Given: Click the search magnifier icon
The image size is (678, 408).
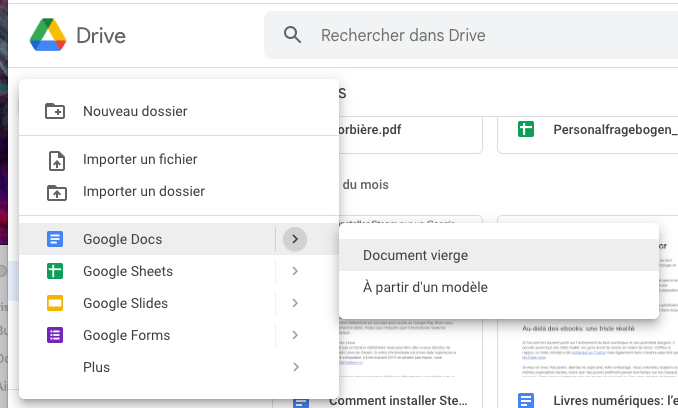Looking at the screenshot, I should (x=292, y=35).
